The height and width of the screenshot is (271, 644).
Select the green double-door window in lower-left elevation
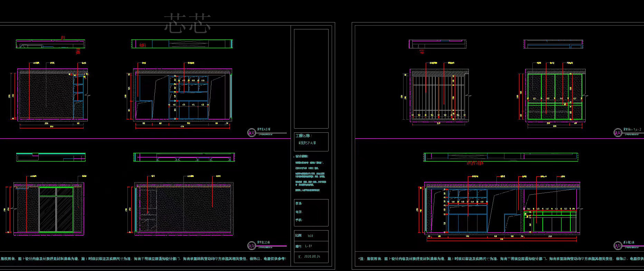point(56,209)
